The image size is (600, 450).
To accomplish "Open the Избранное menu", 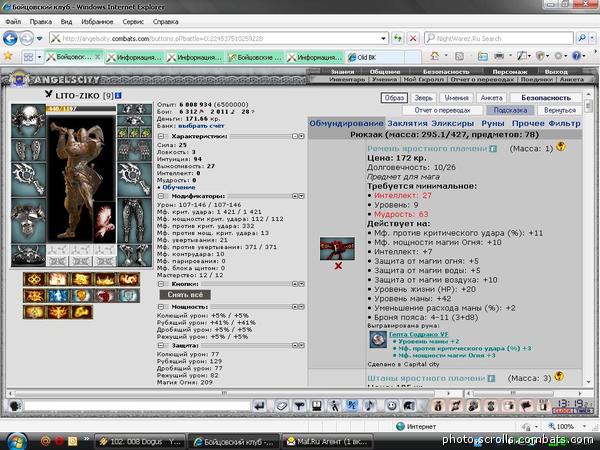I will [x=97, y=21].
